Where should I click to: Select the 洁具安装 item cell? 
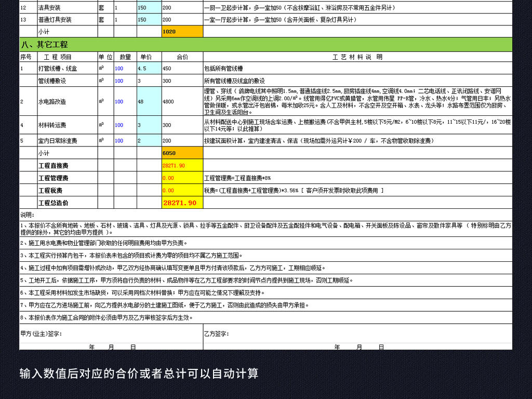pyautogui.click(x=68, y=7)
